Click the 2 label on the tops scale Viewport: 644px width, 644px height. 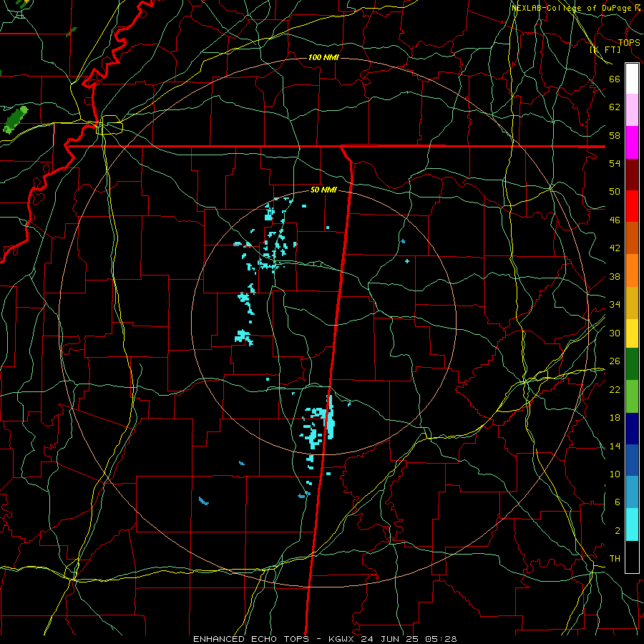click(617, 530)
